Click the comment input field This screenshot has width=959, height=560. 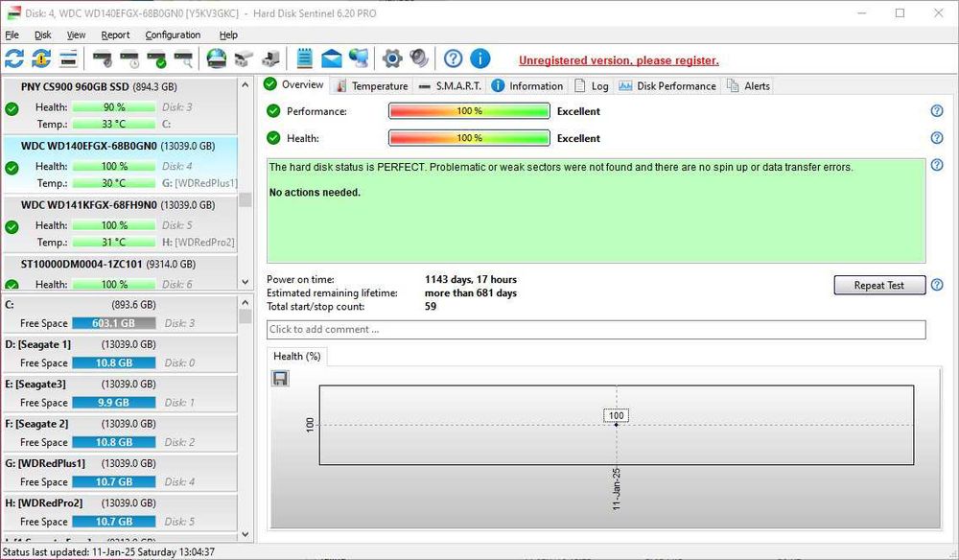point(596,330)
